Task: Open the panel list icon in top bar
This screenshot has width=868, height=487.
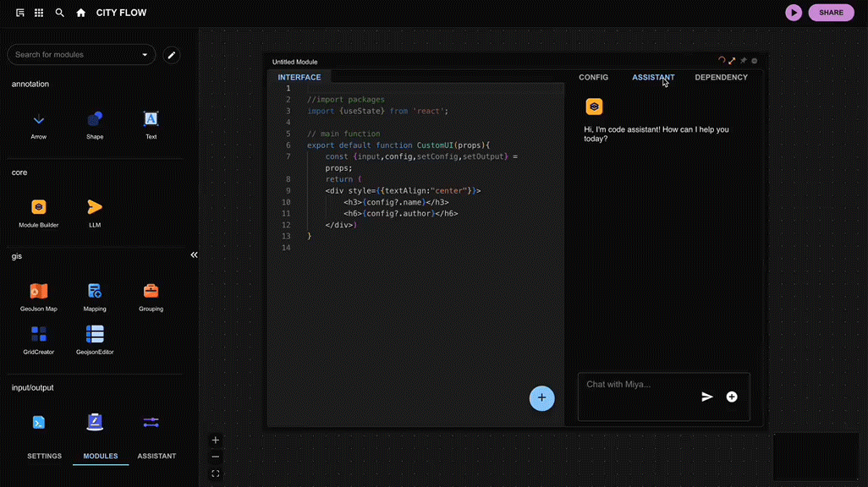Action: coord(20,13)
